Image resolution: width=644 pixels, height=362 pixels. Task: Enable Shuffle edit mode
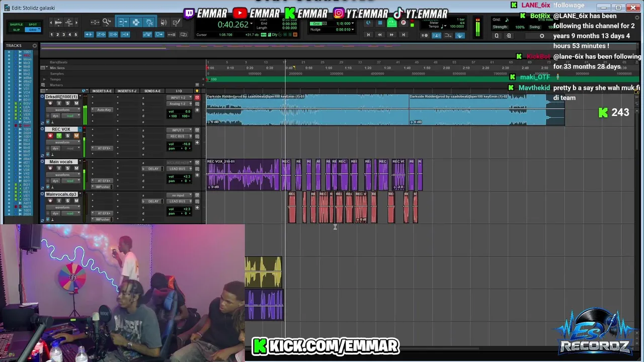pyautogui.click(x=16, y=25)
